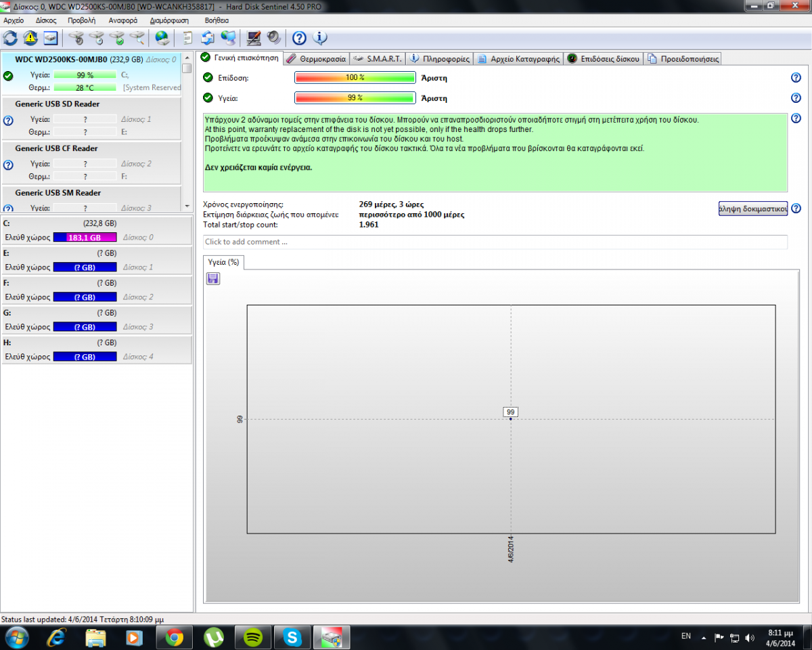Open the Αναφορά menu
The image size is (812, 650).
(122, 21)
